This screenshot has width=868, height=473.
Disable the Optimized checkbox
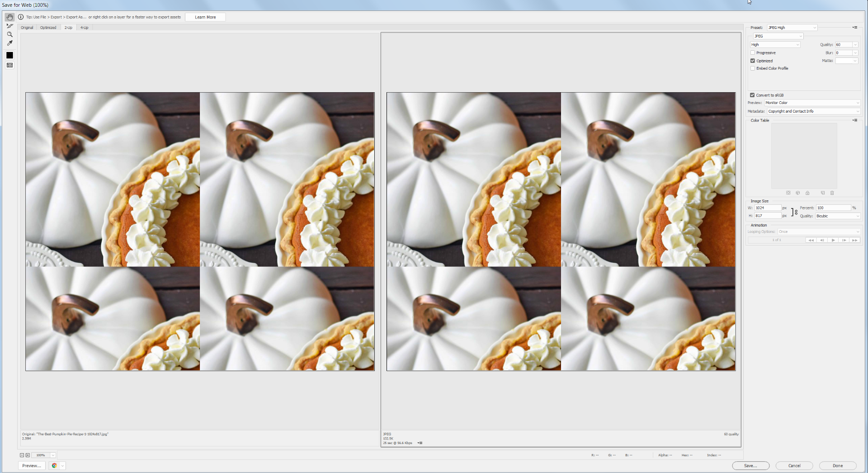pos(753,61)
